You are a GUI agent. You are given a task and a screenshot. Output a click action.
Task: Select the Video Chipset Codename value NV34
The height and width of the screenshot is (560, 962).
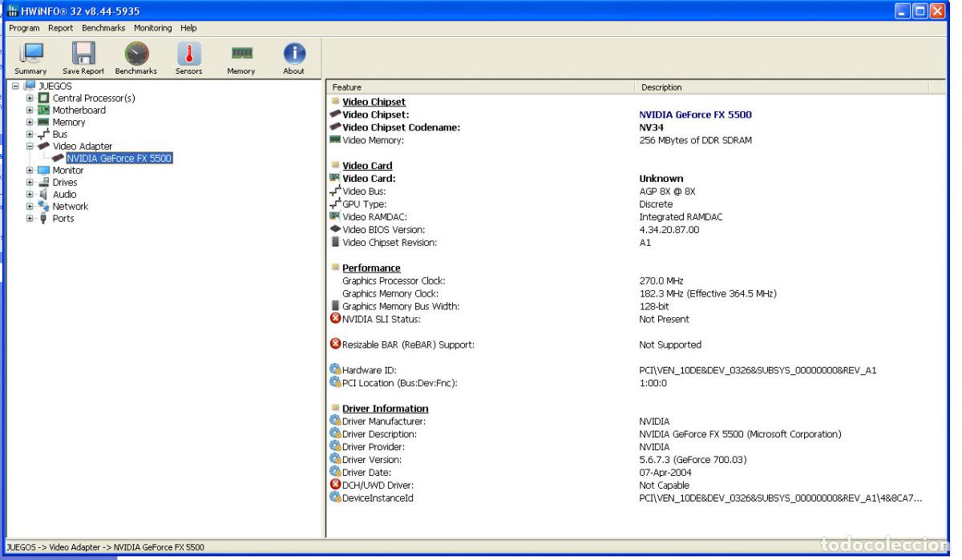pyautogui.click(x=652, y=127)
